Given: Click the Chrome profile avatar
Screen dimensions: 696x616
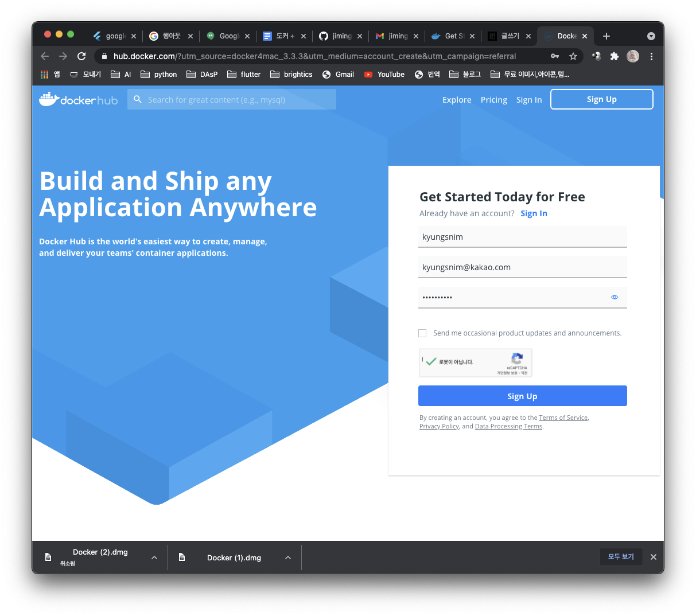Looking at the screenshot, I should [x=633, y=56].
